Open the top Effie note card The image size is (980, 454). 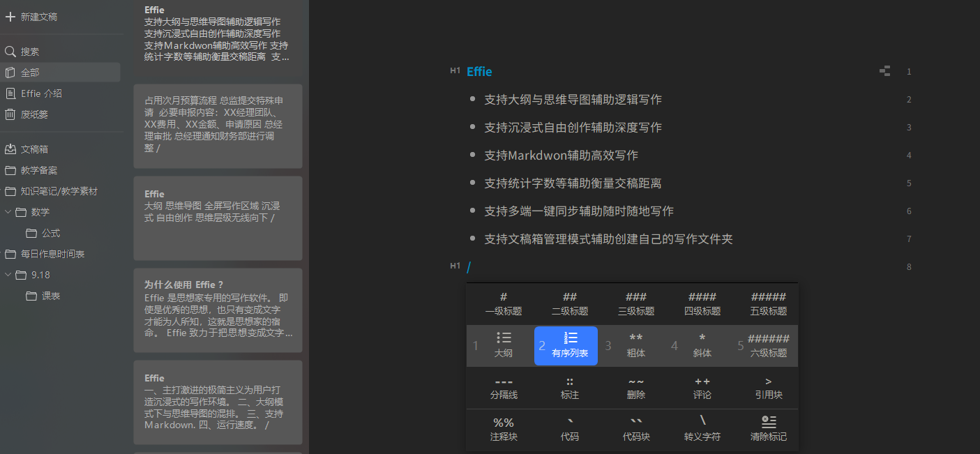coord(218,38)
